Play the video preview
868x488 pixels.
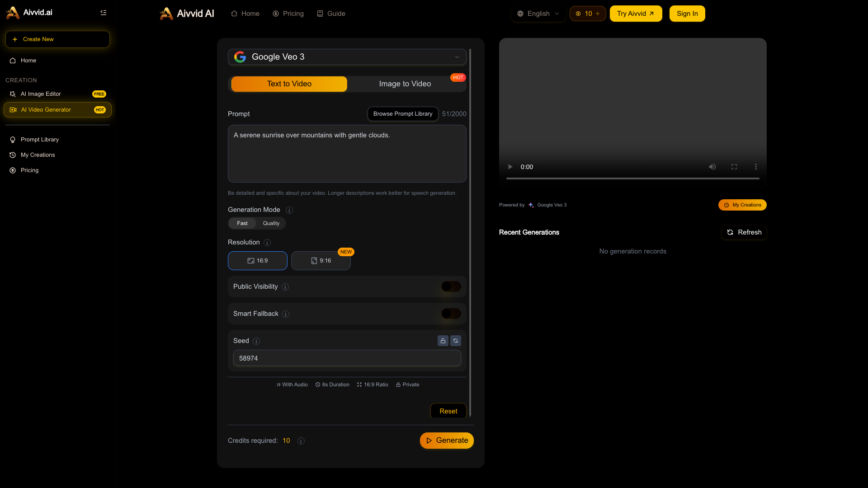pyautogui.click(x=510, y=167)
